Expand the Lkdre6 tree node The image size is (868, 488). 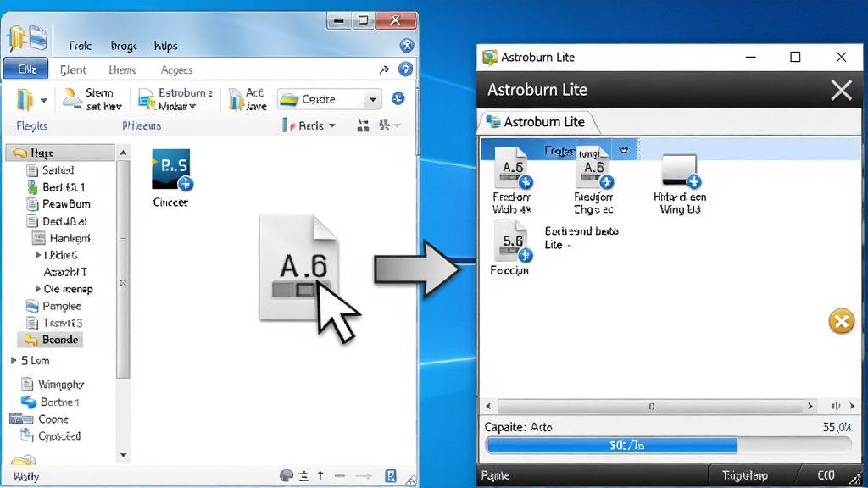pos(37,255)
